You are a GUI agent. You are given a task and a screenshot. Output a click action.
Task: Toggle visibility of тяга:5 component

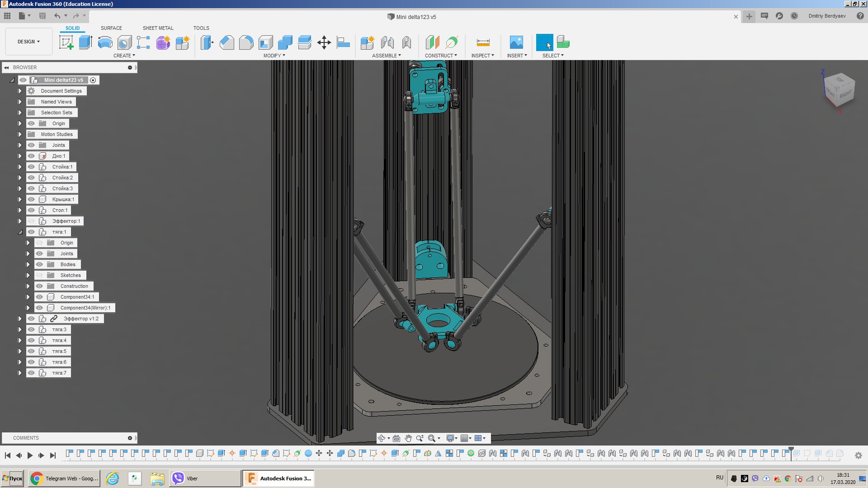(x=31, y=351)
